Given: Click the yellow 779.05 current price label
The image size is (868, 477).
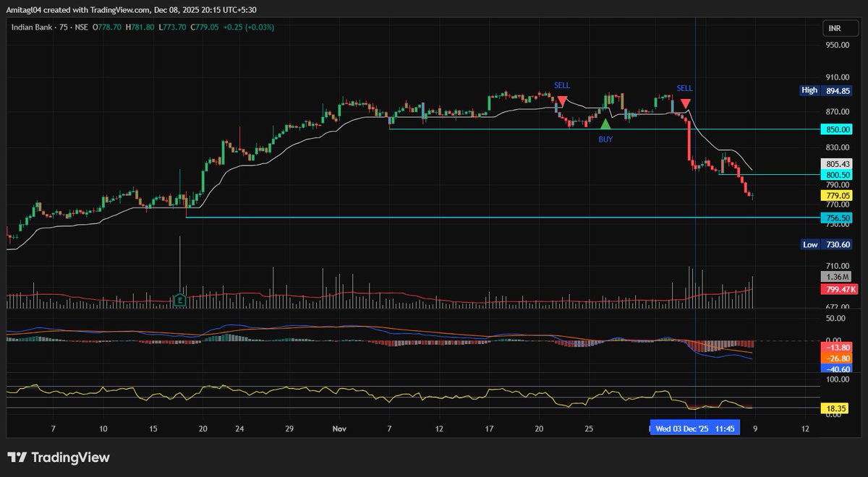Looking at the screenshot, I should [837, 195].
